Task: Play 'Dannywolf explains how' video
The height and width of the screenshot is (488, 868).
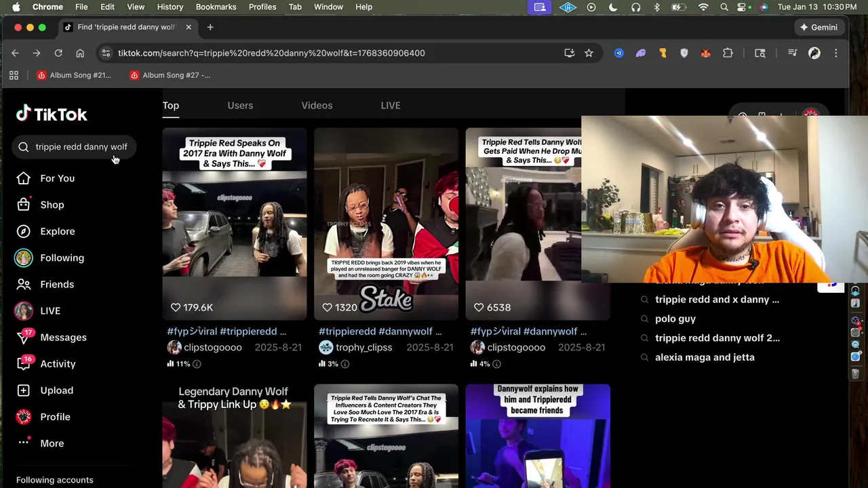Action: click(x=538, y=436)
